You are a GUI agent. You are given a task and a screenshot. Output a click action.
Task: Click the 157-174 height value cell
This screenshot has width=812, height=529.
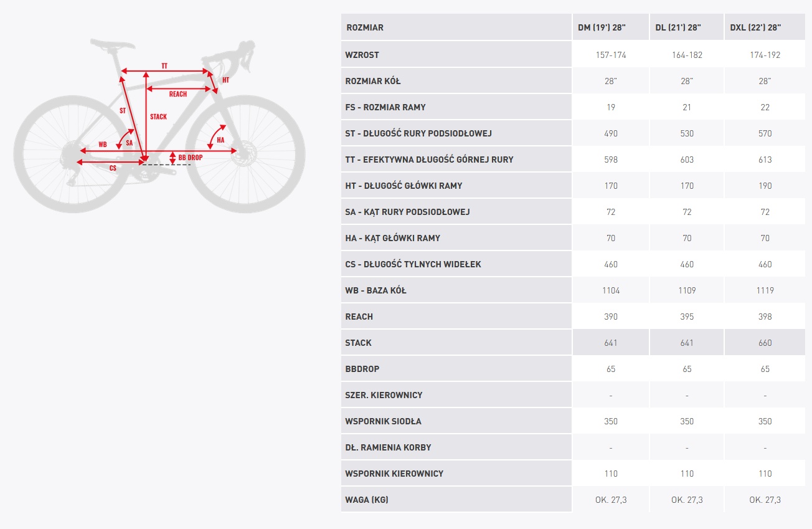tap(611, 55)
